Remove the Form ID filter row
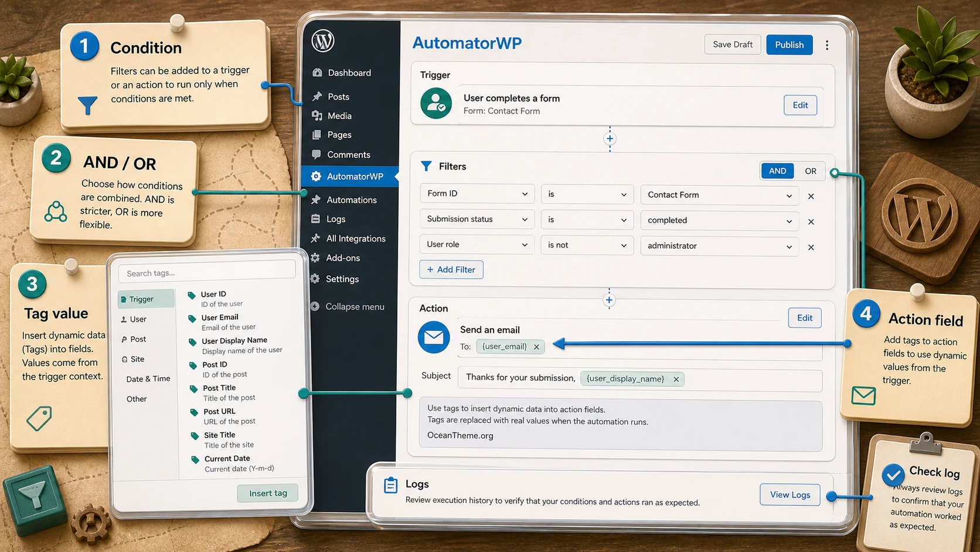This screenshot has width=980, height=552. click(x=811, y=197)
